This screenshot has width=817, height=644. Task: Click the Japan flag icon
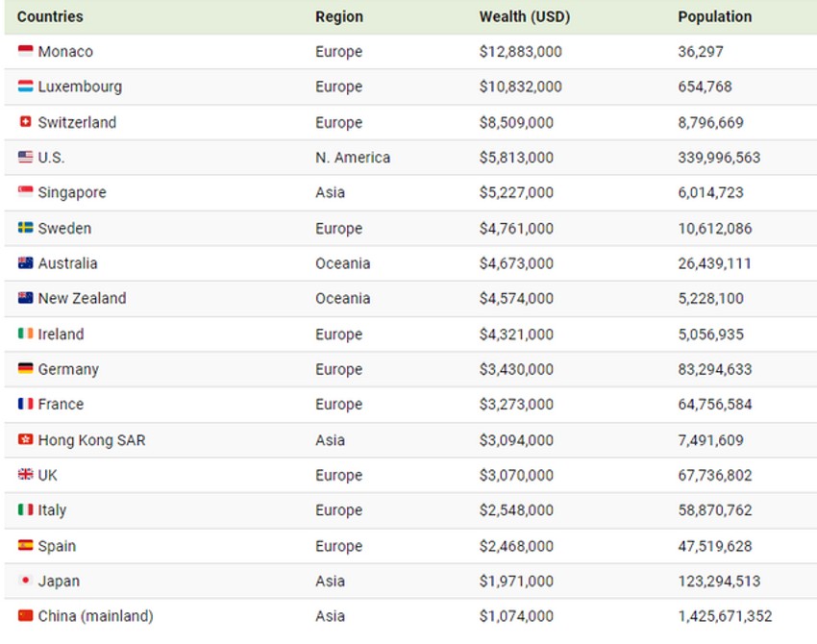click(x=25, y=581)
